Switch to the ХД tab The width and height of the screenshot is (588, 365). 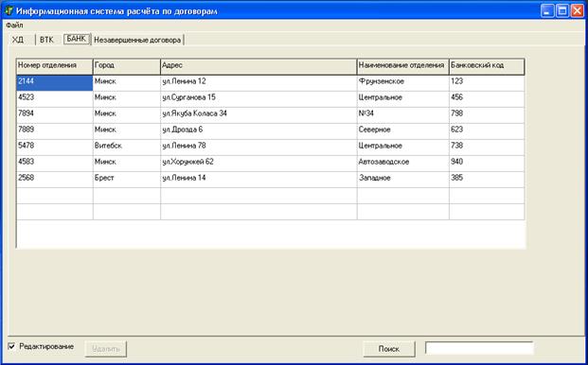pos(18,40)
